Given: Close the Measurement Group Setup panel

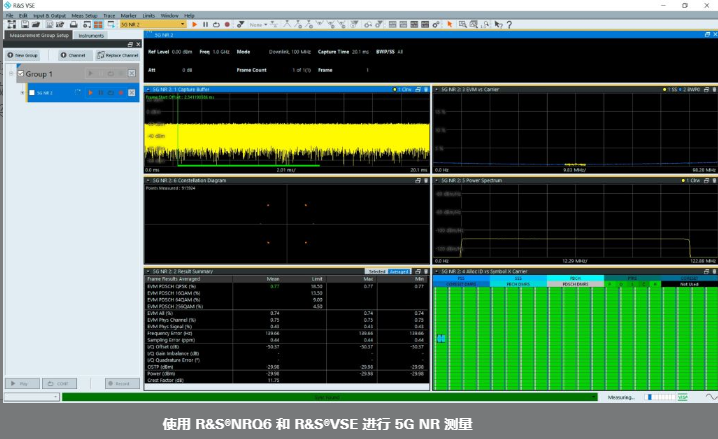Looking at the screenshot, I should click(x=138, y=44).
